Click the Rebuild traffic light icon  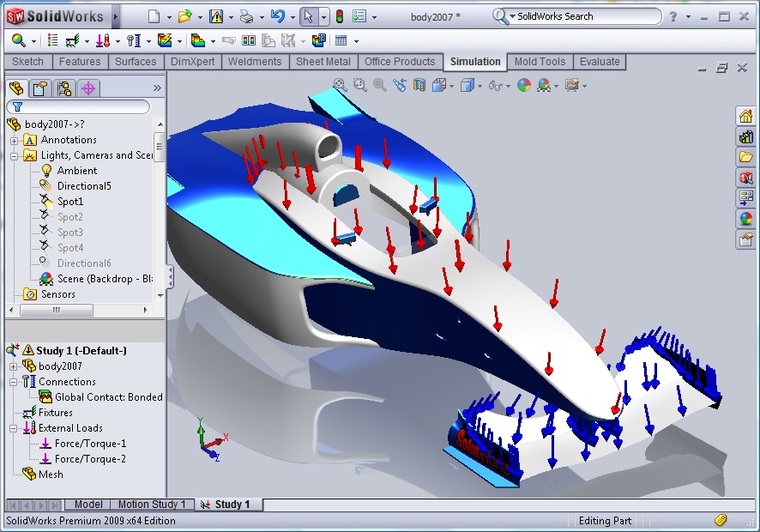(340, 16)
